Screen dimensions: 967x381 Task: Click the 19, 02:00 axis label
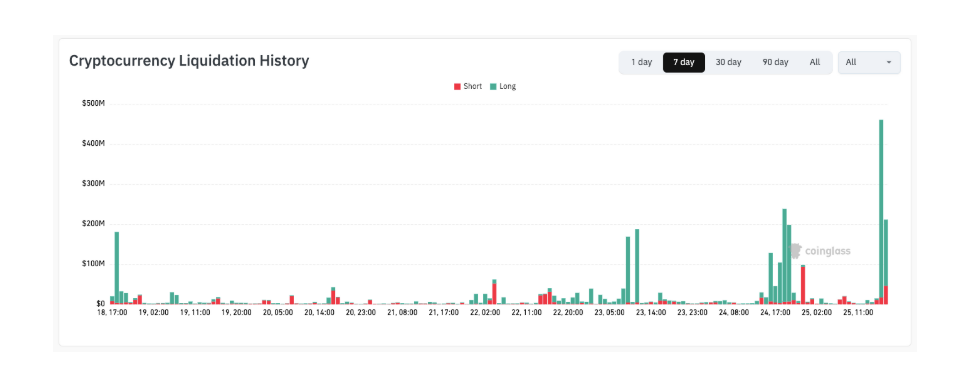point(154,313)
